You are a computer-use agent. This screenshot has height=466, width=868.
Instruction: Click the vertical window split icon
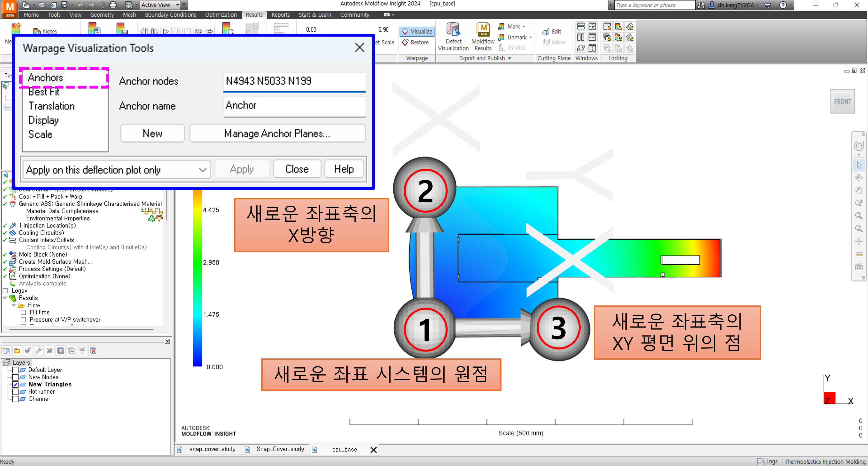click(x=580, y=37)
